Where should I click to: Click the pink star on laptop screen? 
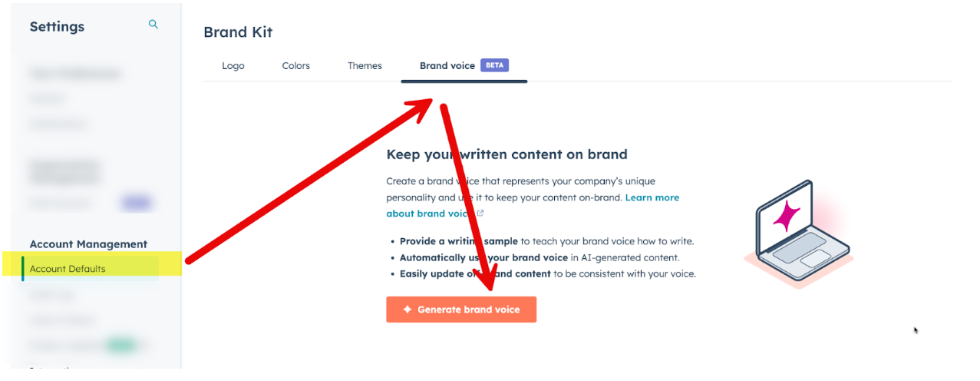pyautogui.click(x=787, y=216)
